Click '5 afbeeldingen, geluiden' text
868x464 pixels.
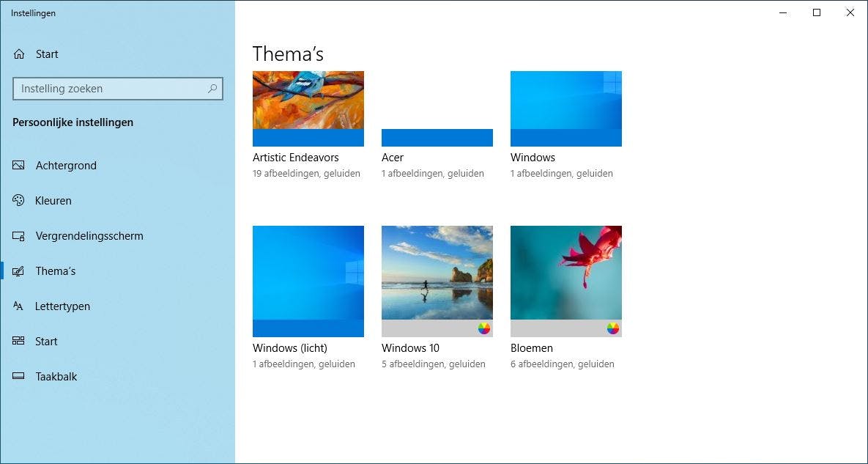(434, 364)
